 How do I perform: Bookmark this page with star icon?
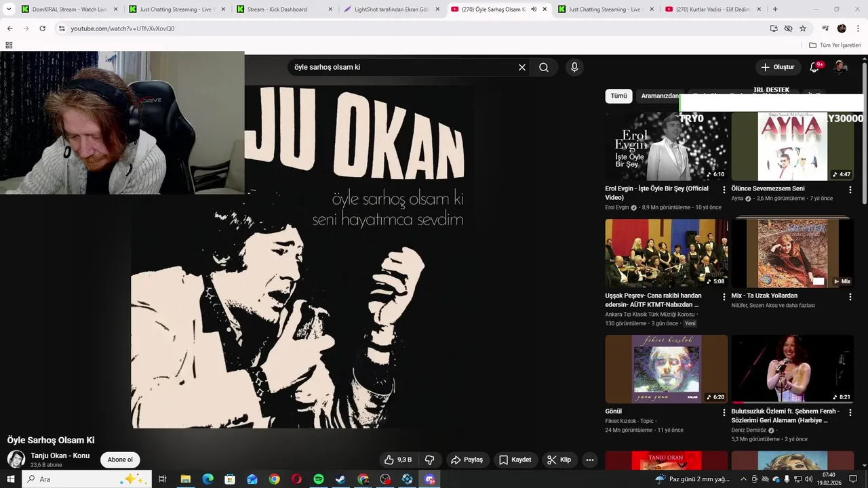click(803, 28)
